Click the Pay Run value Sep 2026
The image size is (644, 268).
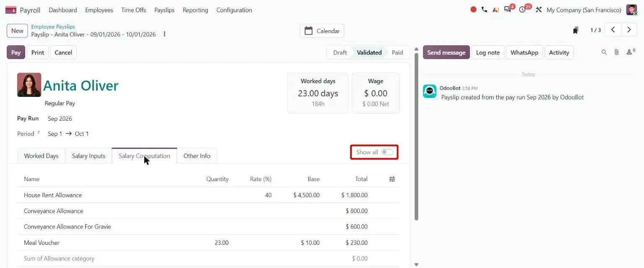(60, 119)
